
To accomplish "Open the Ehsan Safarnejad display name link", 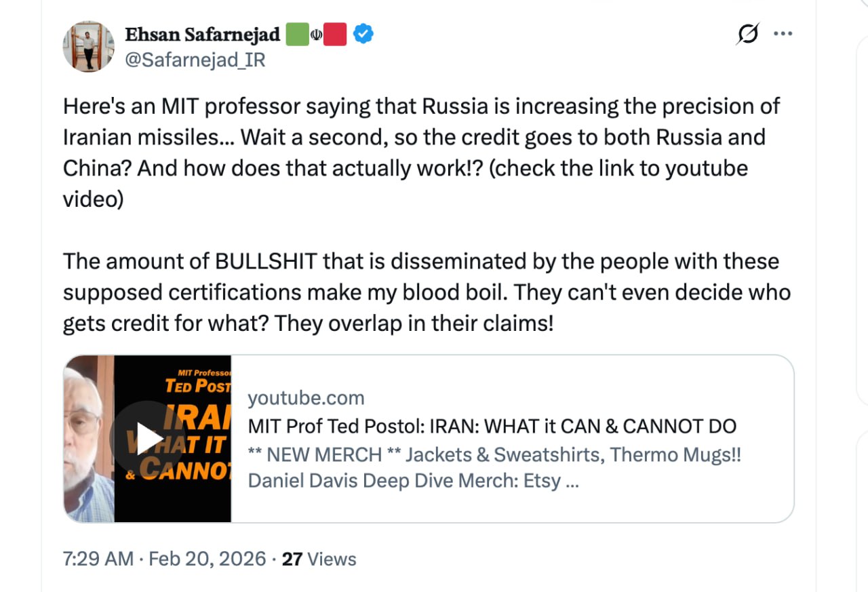I will [x=202, y=34].
